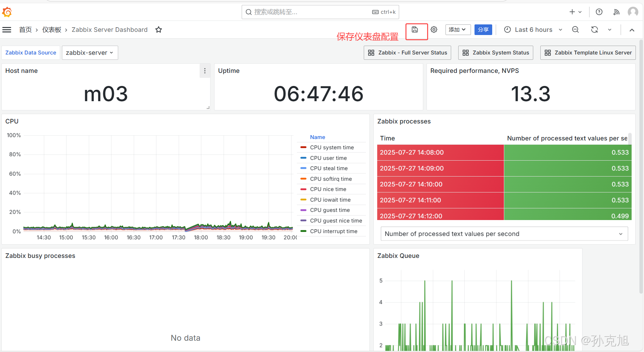Toggle CPU nice time legend series

click(328, 189)
